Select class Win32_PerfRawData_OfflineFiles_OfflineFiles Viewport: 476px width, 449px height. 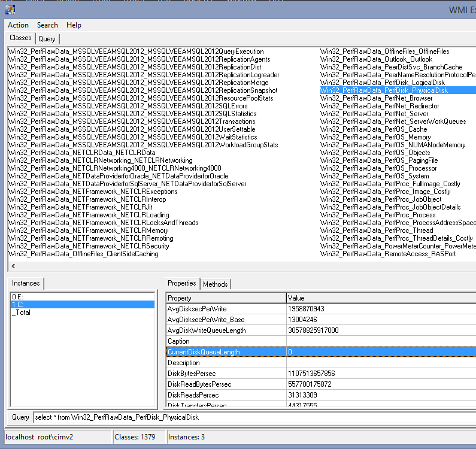(385, 51)
